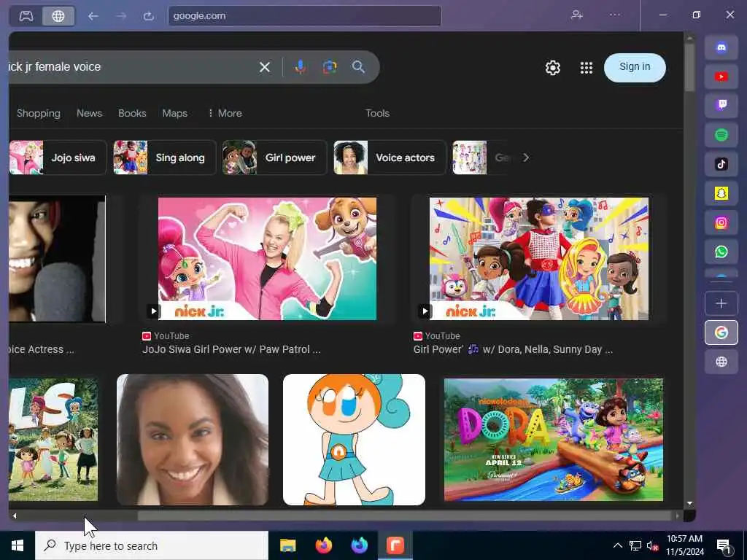This screenshot has height=560, width=747.
Task: Select the Sing along suggestion chip
Action: point(164,157)
